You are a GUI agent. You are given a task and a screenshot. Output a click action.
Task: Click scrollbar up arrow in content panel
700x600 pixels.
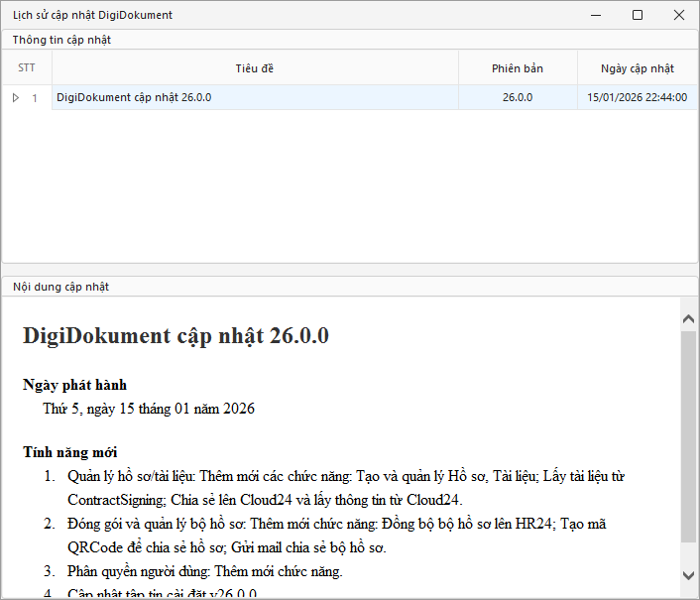pyautogui.click(x=688, y=318)
